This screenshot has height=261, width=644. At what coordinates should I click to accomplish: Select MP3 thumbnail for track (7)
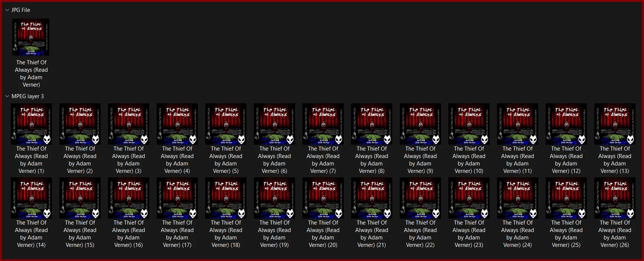tap(323, 124)
